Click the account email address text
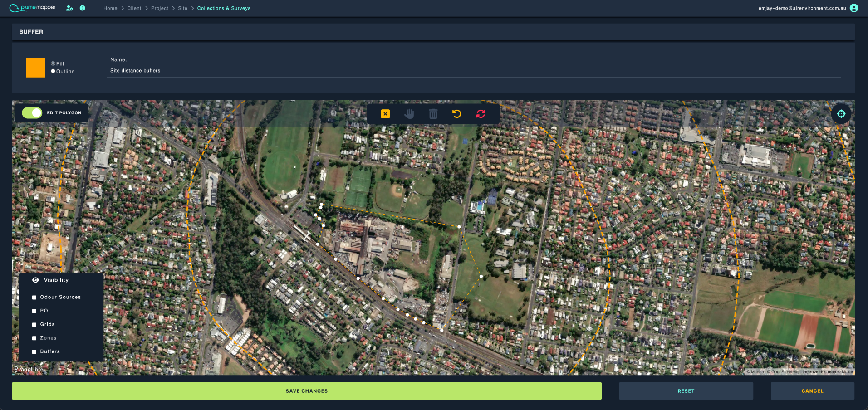Image resolution: width=868 pixels, height=410 pixels. [x=802, y=8]
